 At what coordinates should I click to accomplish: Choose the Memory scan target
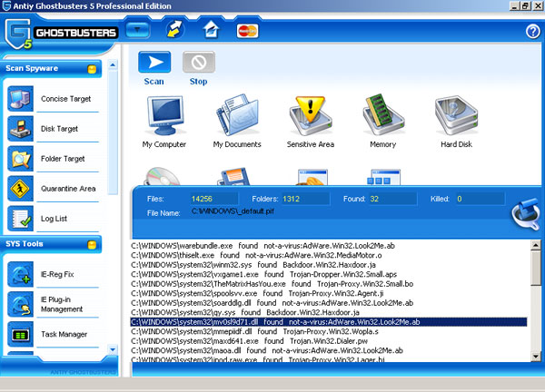point(383,115)
